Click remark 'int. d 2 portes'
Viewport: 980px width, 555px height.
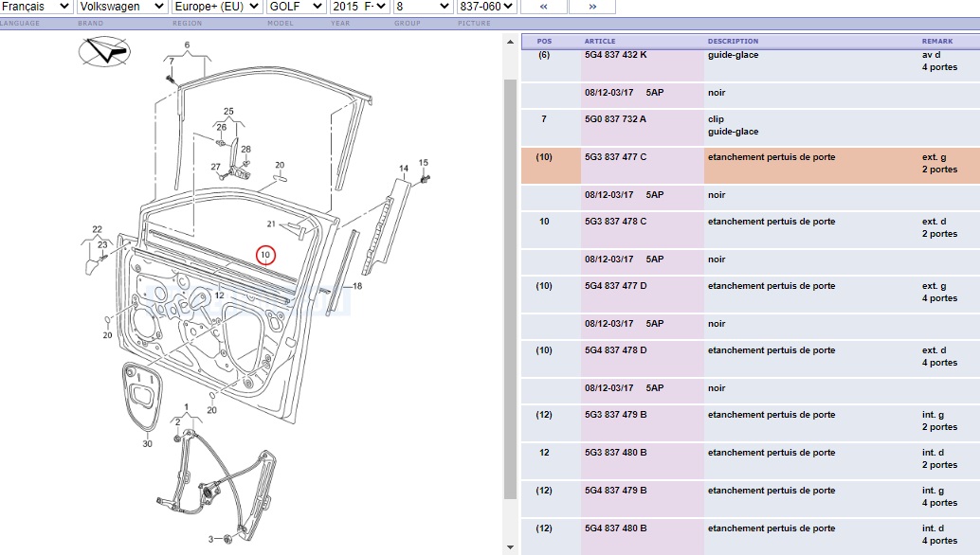[x=939, y=458]
